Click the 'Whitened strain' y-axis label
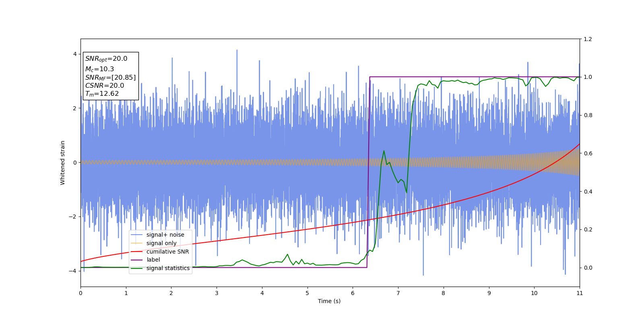The width and height of the screenshot is (644, 322). tap(63, 163)
